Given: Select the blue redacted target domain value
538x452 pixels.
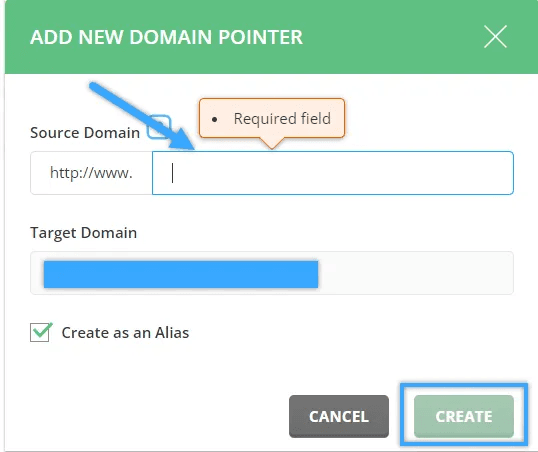Looking at the screenshot, I should tap(181, 274).
